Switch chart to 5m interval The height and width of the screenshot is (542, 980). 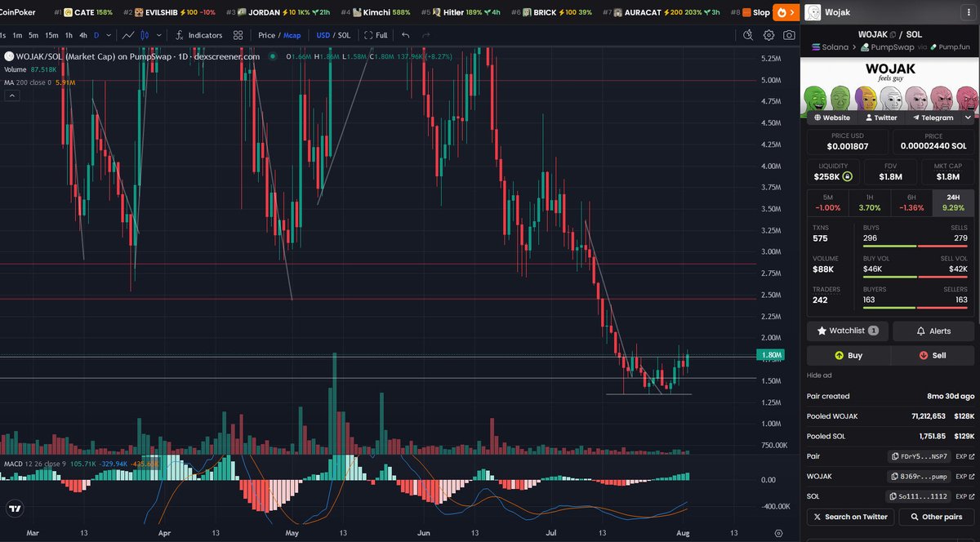[x=33, y=35]
